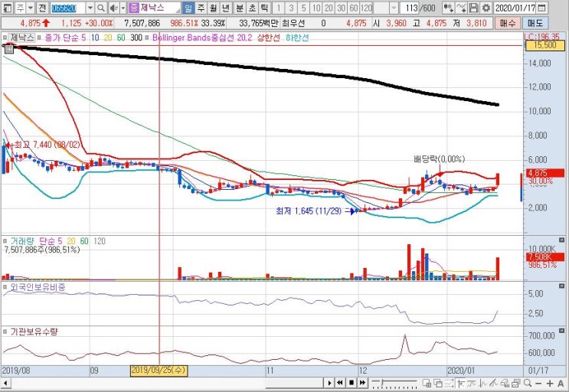
Task: Toggle the 외국인보유비중 legend checkbox
Action: tap(5, 287)
